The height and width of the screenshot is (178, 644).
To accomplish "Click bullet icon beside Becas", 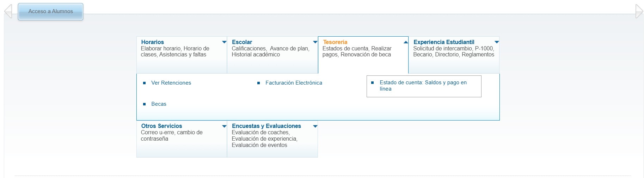I will click(x=144, y=104).
